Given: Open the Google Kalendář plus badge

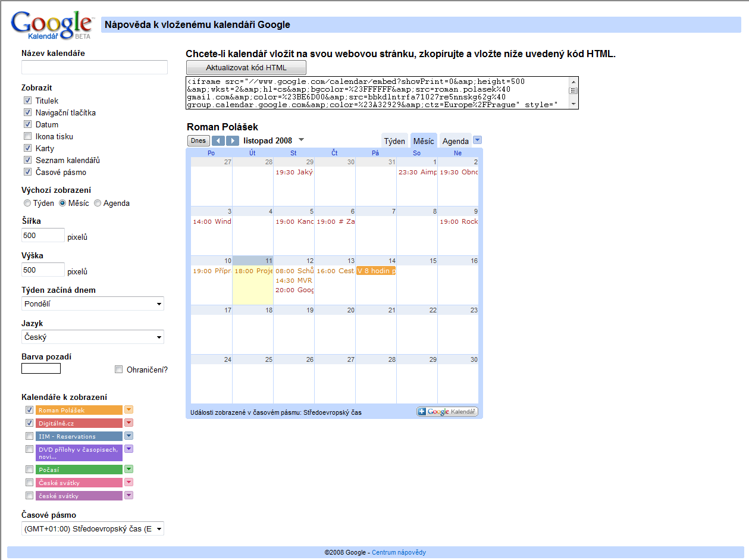Looking at the screenshot, I should pos(447,412).
